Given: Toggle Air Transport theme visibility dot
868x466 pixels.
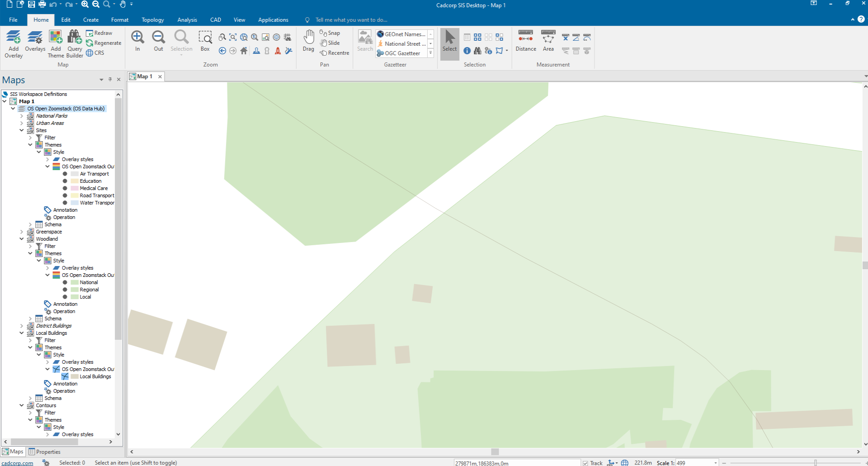Looking at the screenshot, I should (65, 174).
